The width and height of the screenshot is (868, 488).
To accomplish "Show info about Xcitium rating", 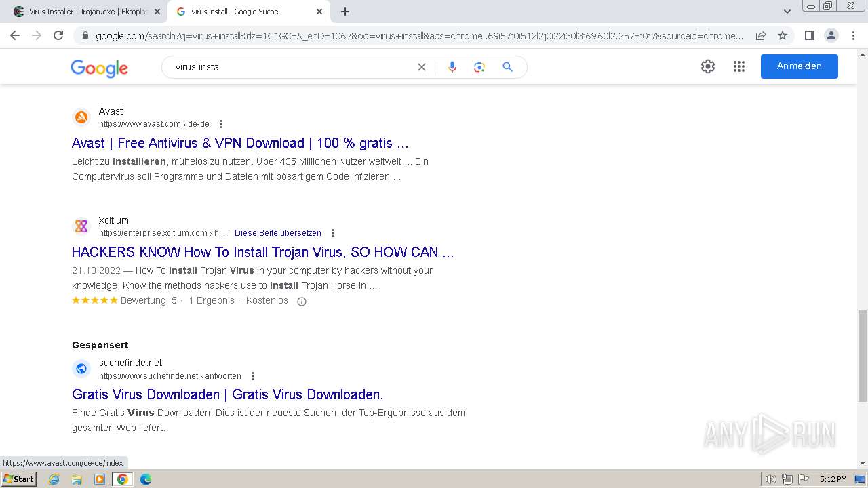I will click(x=302, y=301).
